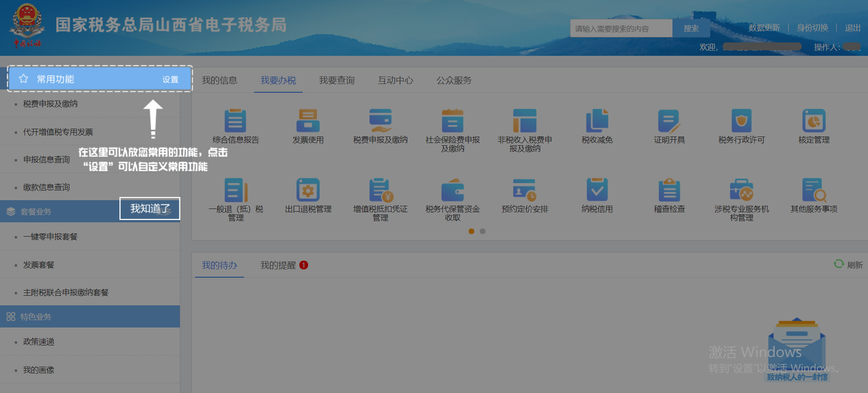Go to first carousel page dot
Screen dimensions: 868x393
pyautogui.click(x=471, y=231)
